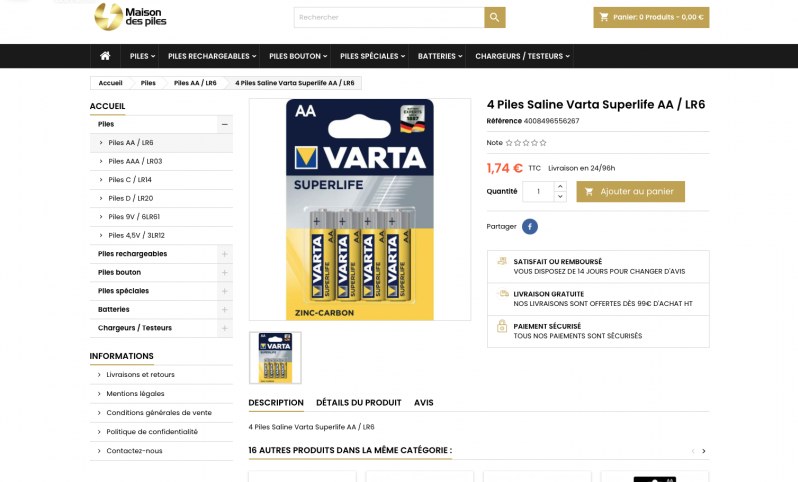The height and width of the screenshot is (482, 798).
Task: Share product on Facebook icon
Action: point(530,226)
